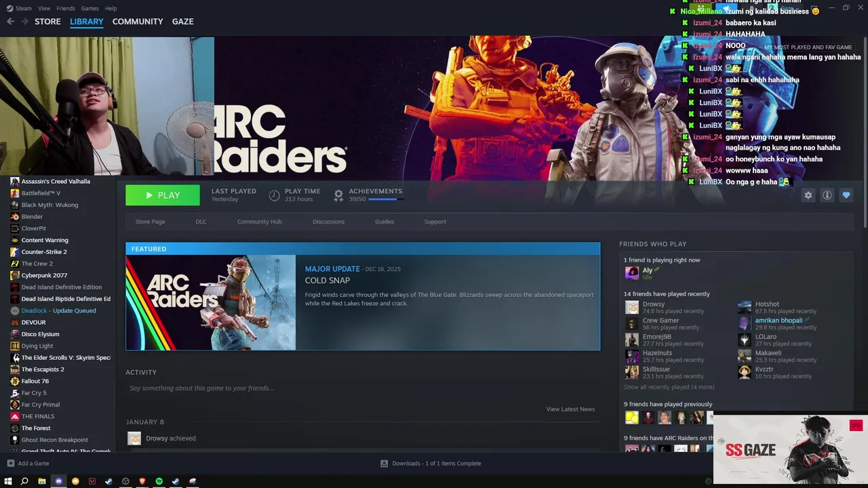Expand Show all recently played (4 more)
Viewport: 868px width, 488px height.
[x=669, y=387]
